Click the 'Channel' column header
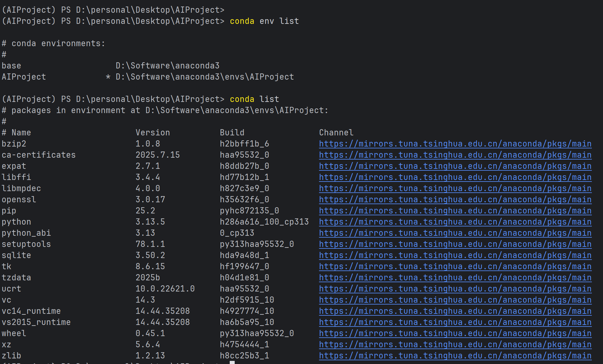603x364 pixels. [x=336, y=133]
